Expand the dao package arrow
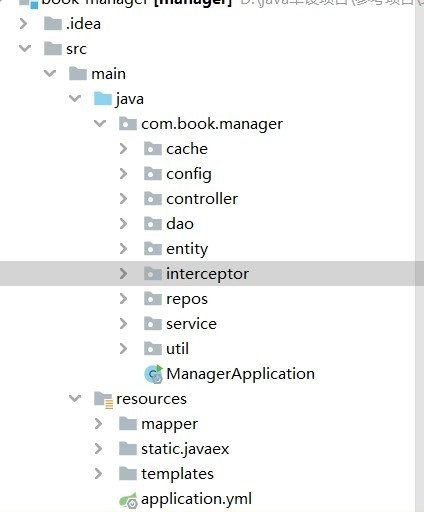Screen dimensions: 424x512 123,224
